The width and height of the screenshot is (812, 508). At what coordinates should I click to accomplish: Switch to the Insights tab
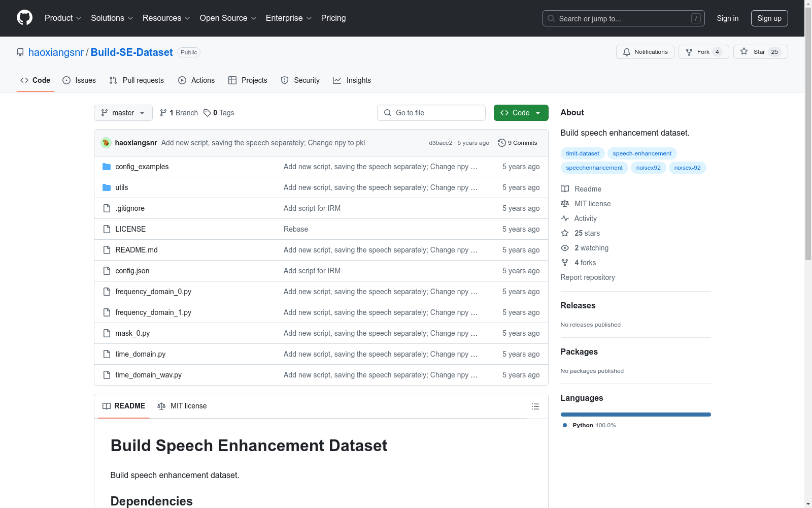click(x=352, y=80)
